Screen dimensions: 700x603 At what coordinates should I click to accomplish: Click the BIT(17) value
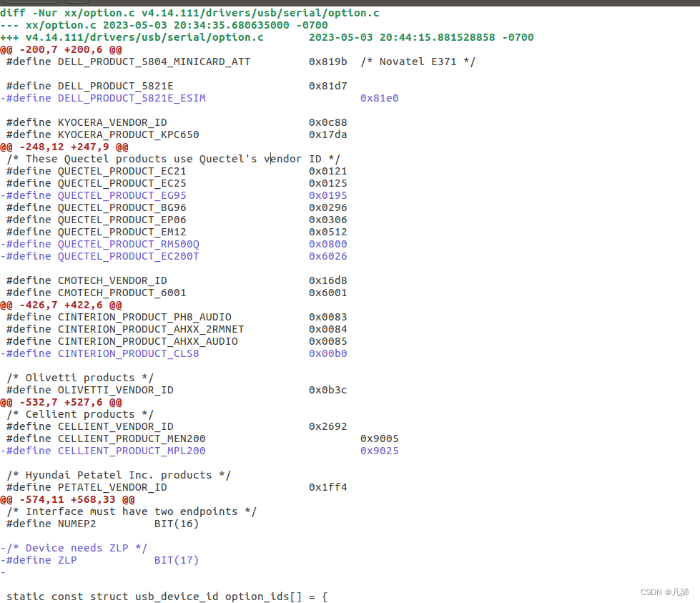[x=177, y=560]
